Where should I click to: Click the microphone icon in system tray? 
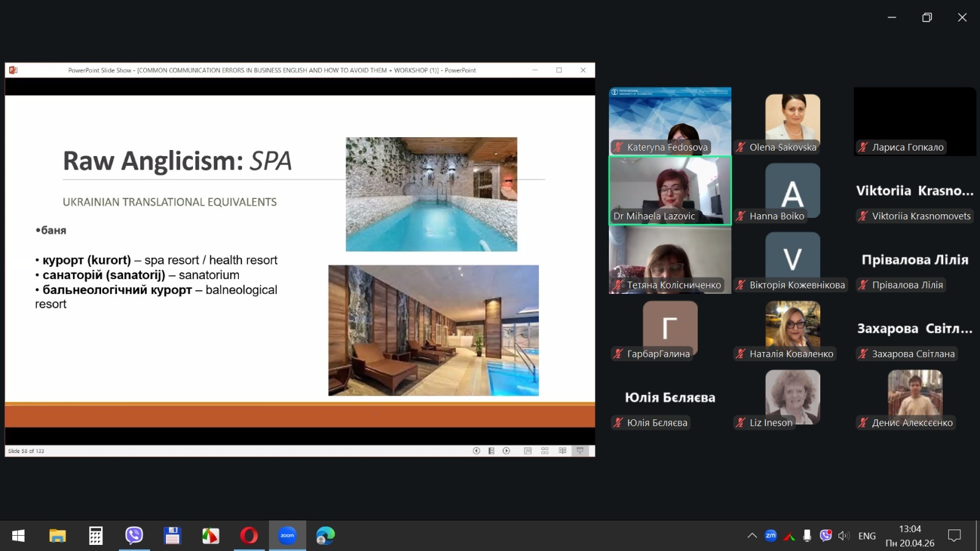pyautogui.click(x=807, y=536)
